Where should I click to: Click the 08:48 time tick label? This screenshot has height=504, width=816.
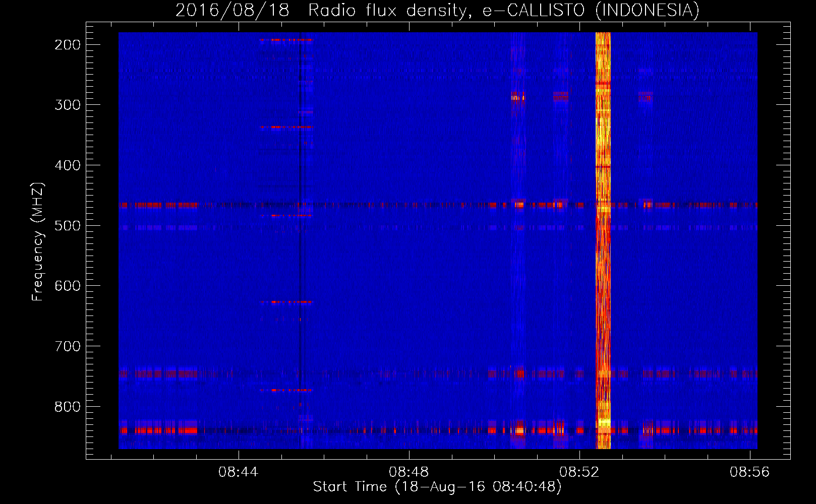(x=409, y=472)
